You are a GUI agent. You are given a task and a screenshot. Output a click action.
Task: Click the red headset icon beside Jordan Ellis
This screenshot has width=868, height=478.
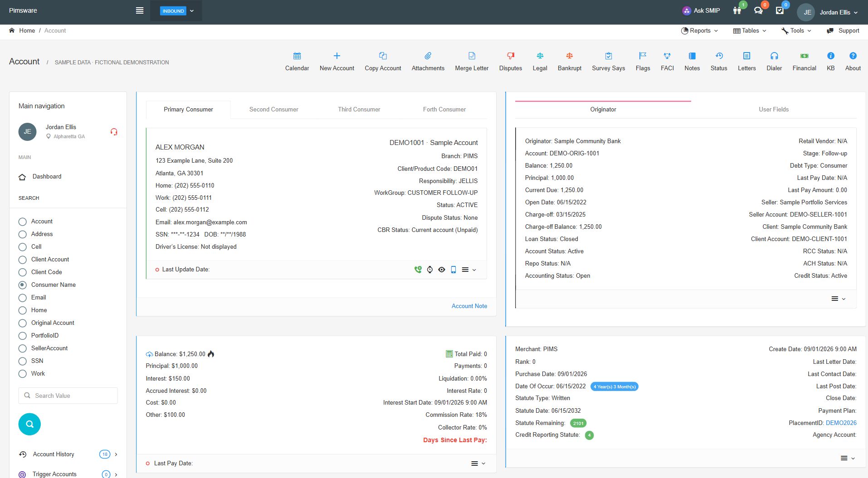click(x=114, y=132)
